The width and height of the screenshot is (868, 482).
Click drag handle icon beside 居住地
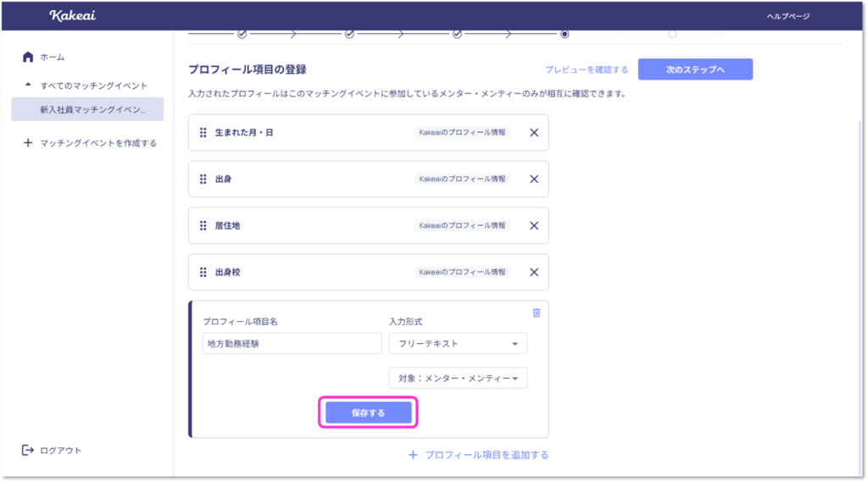pos(203,226)
